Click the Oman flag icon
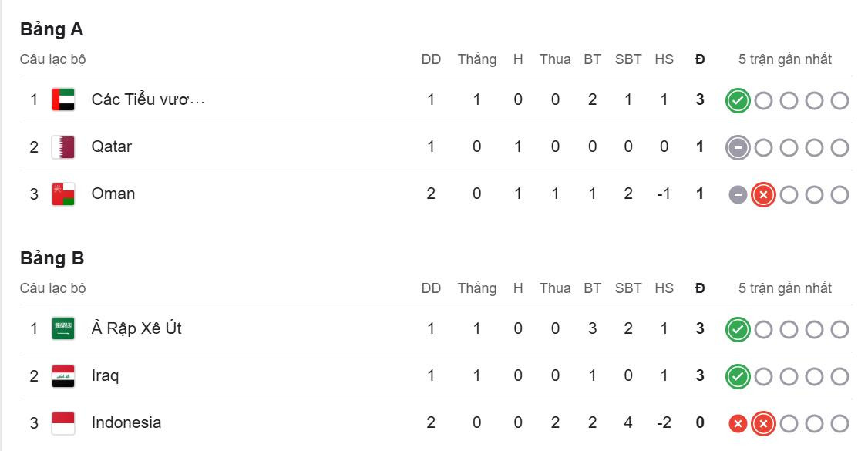 (62, 194)
